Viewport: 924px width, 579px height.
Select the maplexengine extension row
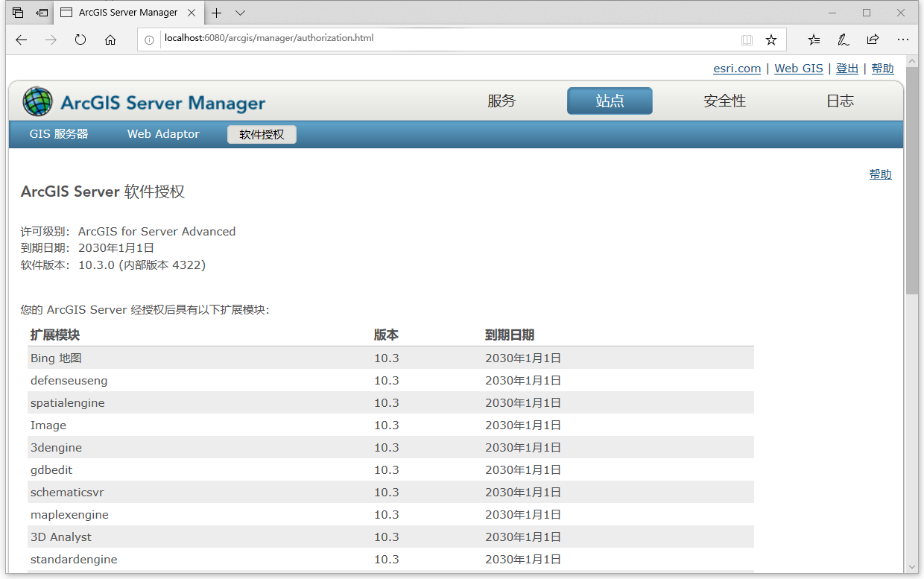(x=391, y=514)
